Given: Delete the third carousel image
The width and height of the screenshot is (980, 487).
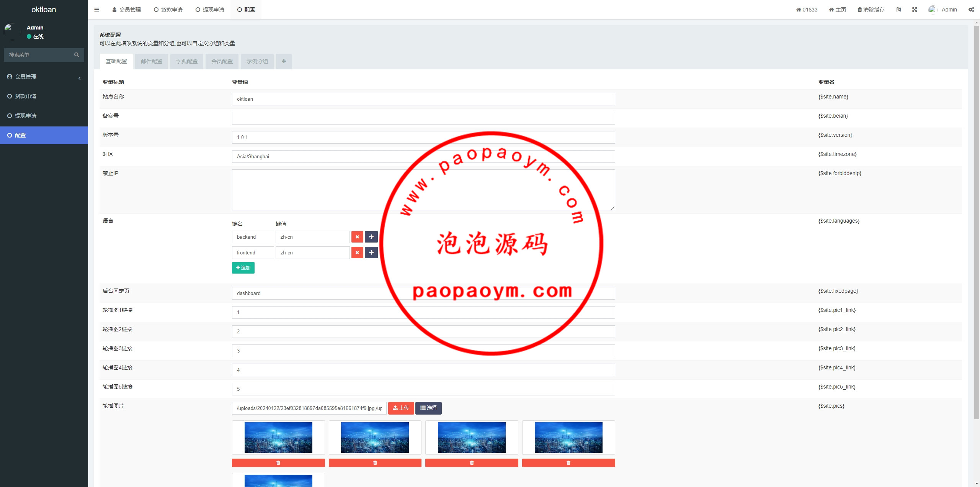Looking at the screenshot, I should 472,463.
